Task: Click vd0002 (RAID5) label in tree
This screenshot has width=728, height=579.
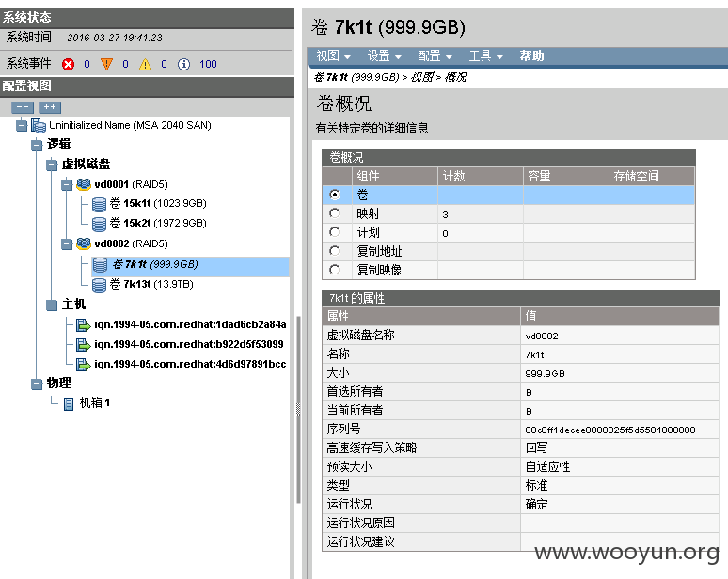Action: (131, 243)
